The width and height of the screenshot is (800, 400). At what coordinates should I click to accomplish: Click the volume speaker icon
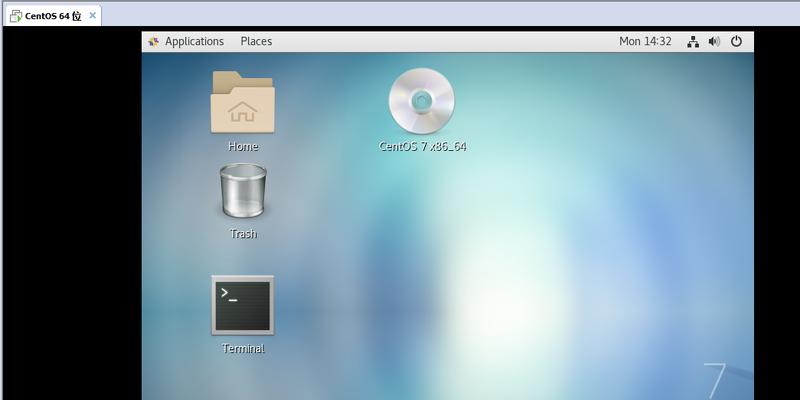[714, 42]
